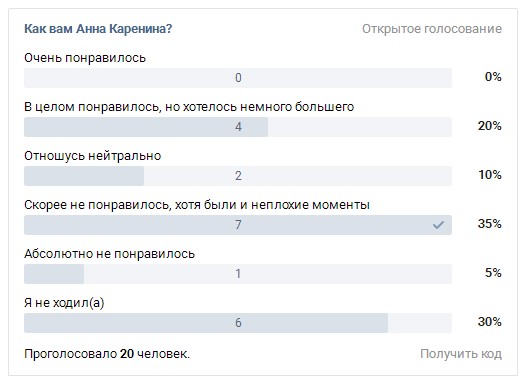Click the option text "В целом понравилось, но хотелось немного большего"
Viewport: 526px width, 383px height.
[189, 107]
